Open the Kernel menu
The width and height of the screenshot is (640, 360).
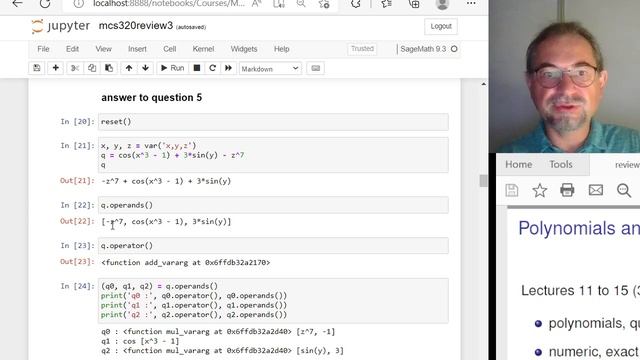point(203,49)
